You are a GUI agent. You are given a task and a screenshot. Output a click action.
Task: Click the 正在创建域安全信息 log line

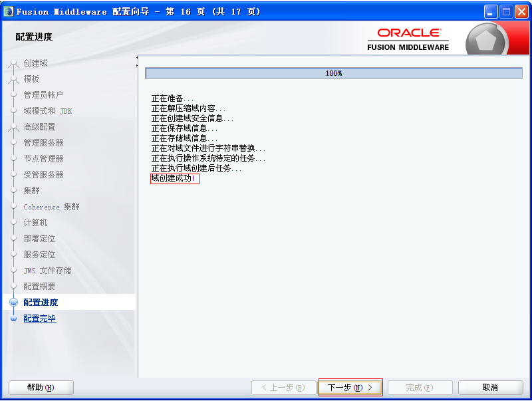click(x=192, y=118)
